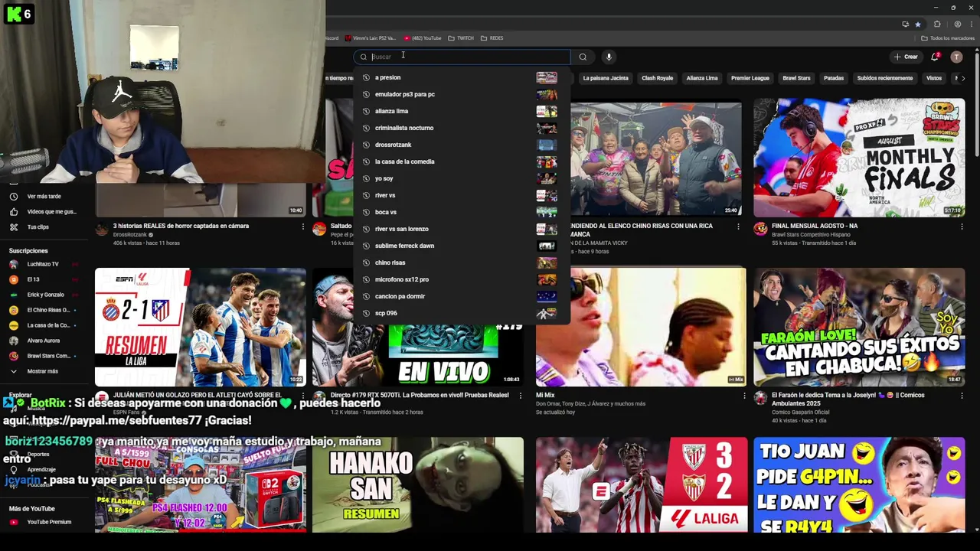The height and width of the screenshot is (551, 980).
Task: Open El 13 subscription channel
Action: [x=44, y=279]
